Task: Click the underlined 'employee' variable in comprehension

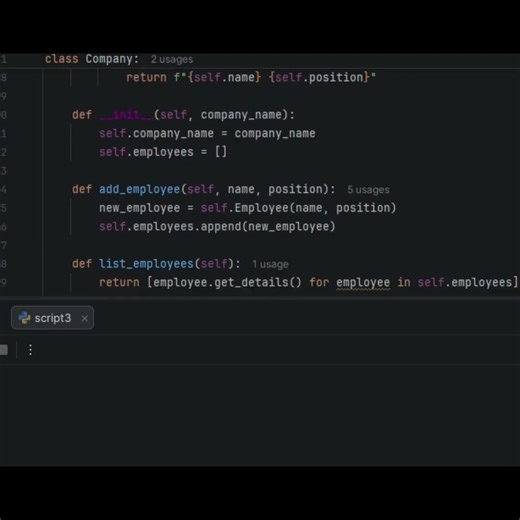Action: [x=363, y=283]
